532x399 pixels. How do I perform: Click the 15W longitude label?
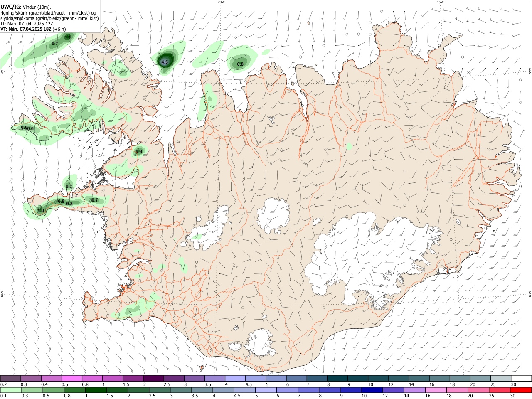click(440, 2)
